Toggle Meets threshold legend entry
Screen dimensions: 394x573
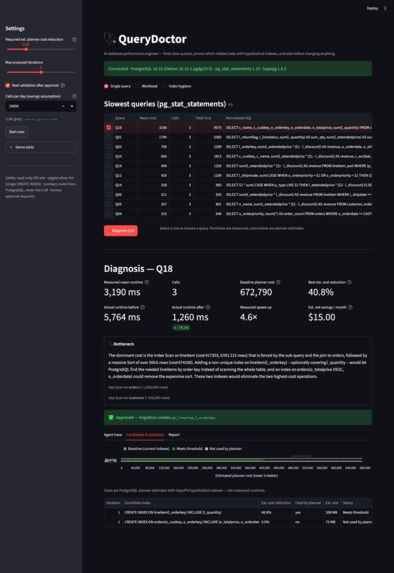(187, 449)
